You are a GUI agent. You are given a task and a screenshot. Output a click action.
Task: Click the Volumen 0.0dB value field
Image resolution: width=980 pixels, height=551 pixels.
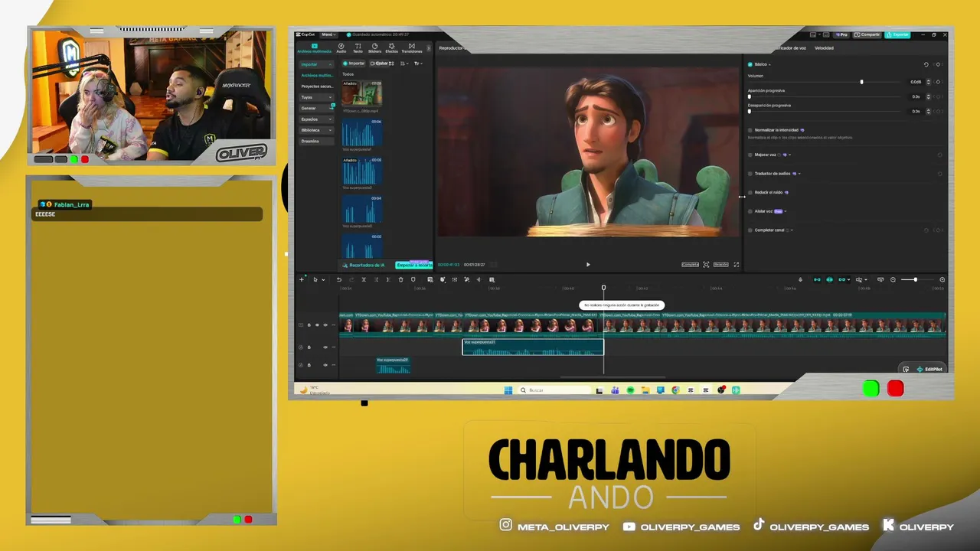[916, 82]
